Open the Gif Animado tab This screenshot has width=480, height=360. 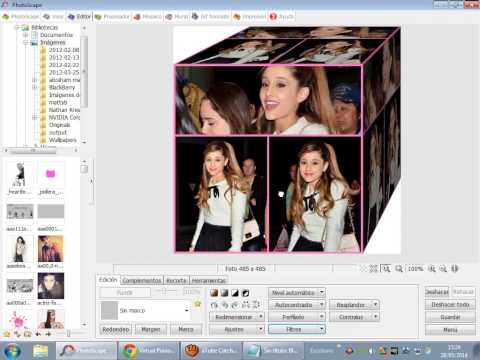pos(211,16)
